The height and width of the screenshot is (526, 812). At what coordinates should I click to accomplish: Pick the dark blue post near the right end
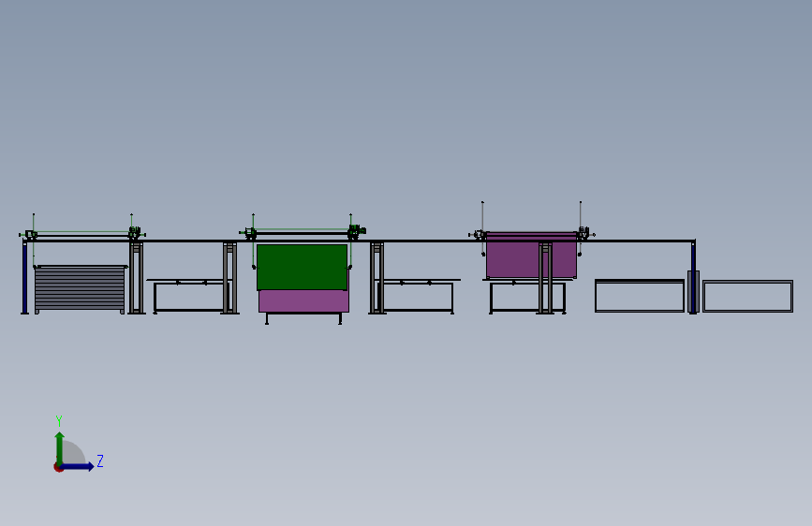click(693, 276)
